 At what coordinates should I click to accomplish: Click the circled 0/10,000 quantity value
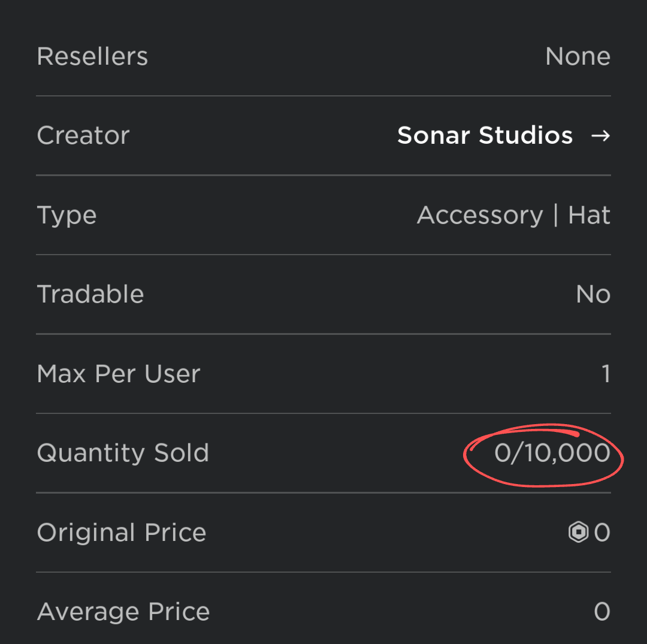tap(552, 453)
